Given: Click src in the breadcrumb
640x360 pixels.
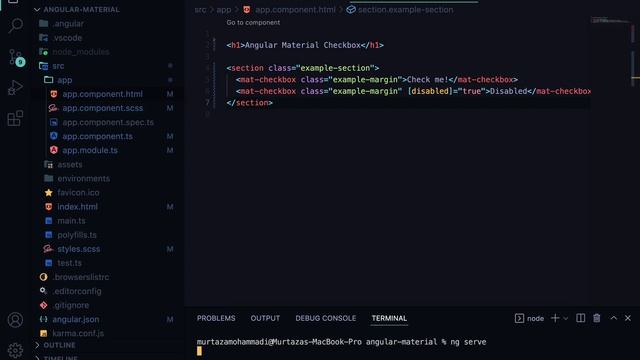Looking at the screenshot, I should [x=200, y=9].
